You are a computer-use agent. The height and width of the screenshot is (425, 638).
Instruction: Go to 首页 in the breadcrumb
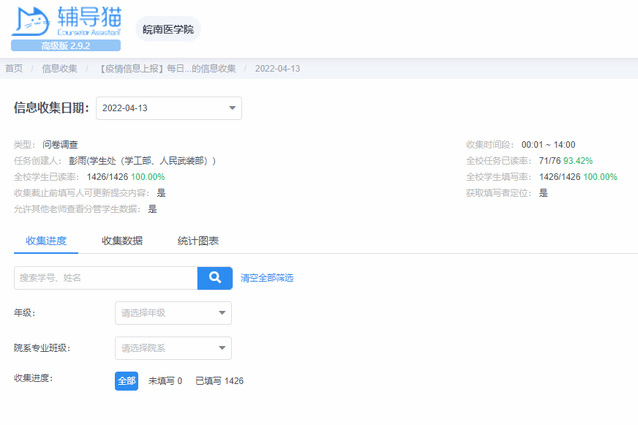pos(14,68)
